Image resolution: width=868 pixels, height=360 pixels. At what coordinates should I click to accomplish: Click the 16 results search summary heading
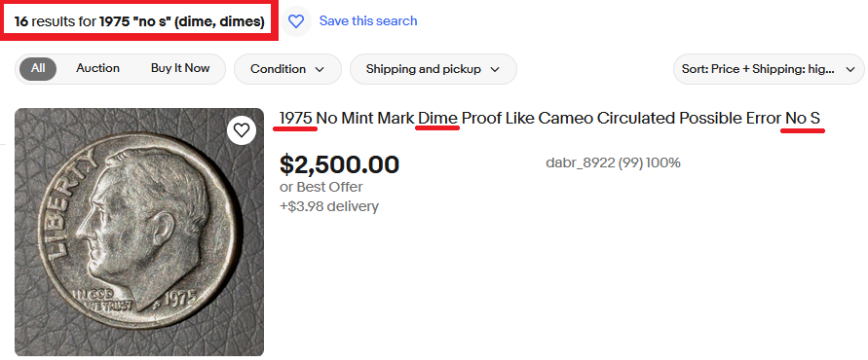139,21
